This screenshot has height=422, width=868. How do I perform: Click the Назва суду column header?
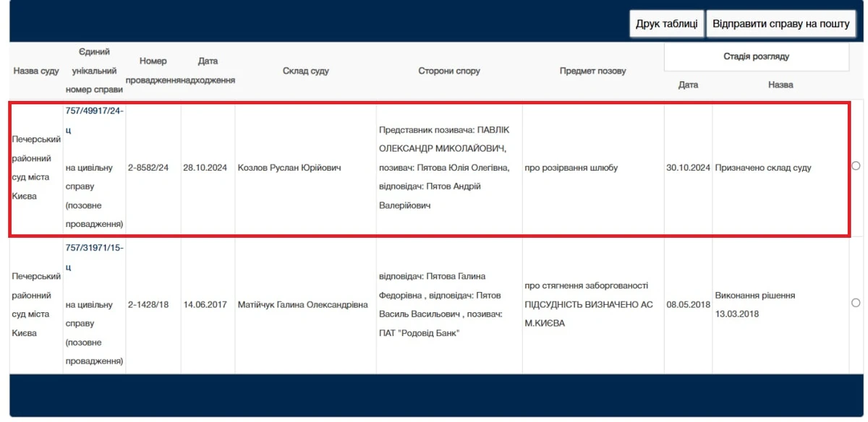(x=36, y=72)
